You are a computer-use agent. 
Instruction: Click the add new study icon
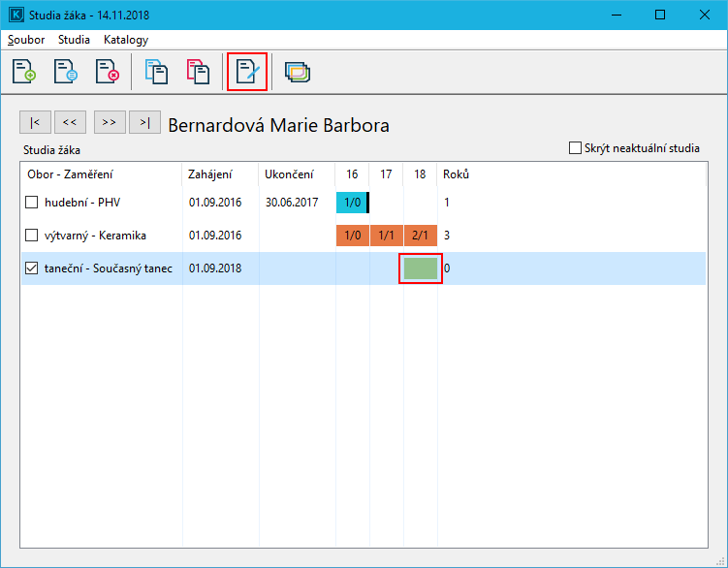coord(25,73)
